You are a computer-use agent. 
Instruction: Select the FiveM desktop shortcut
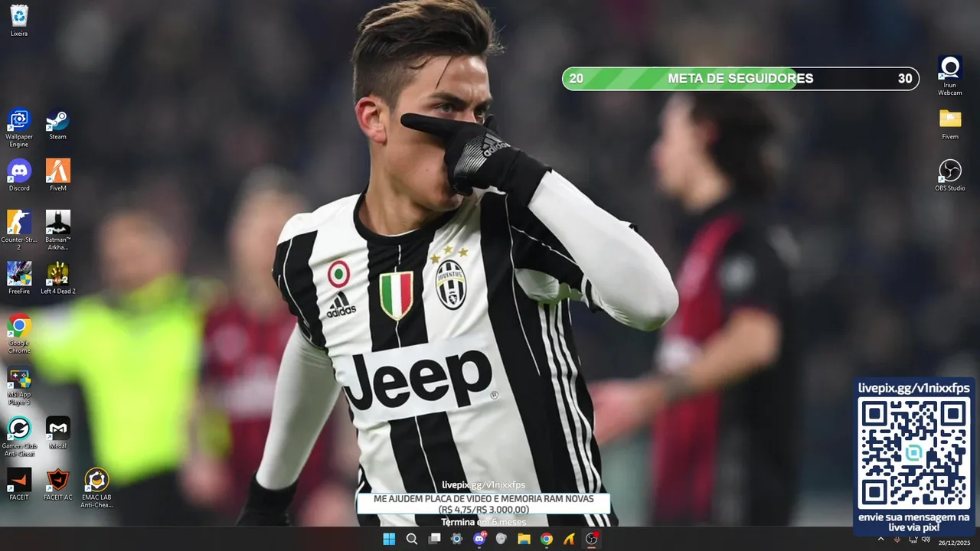point(57,175)
